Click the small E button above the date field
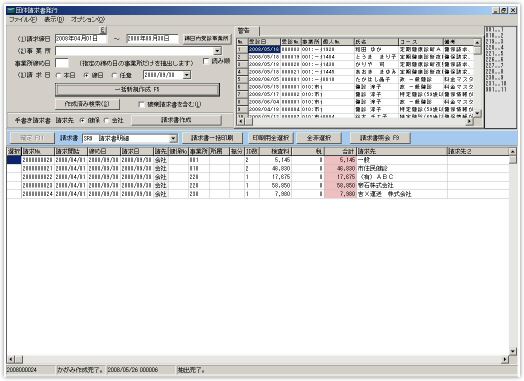This screenshot has width=524, height=381. click(103, 30)
